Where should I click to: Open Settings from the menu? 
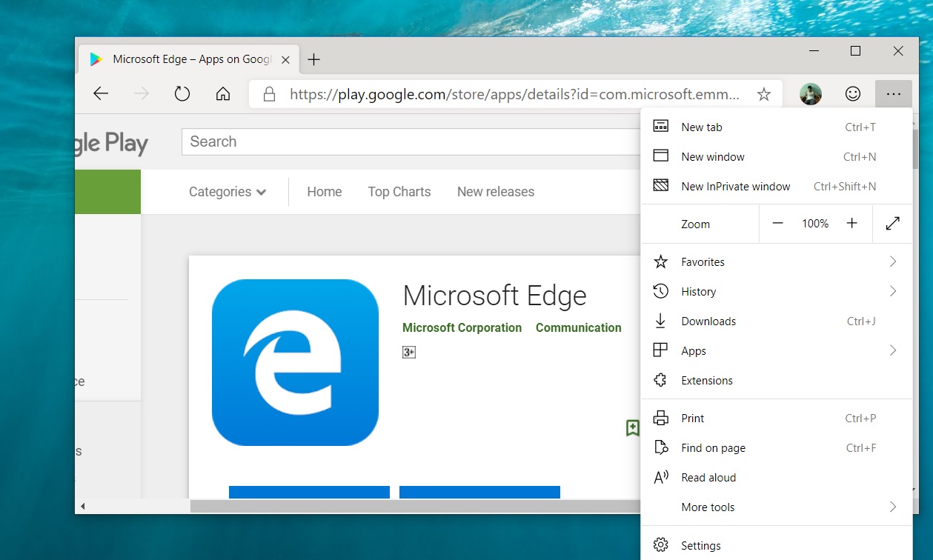coord(777,546)
